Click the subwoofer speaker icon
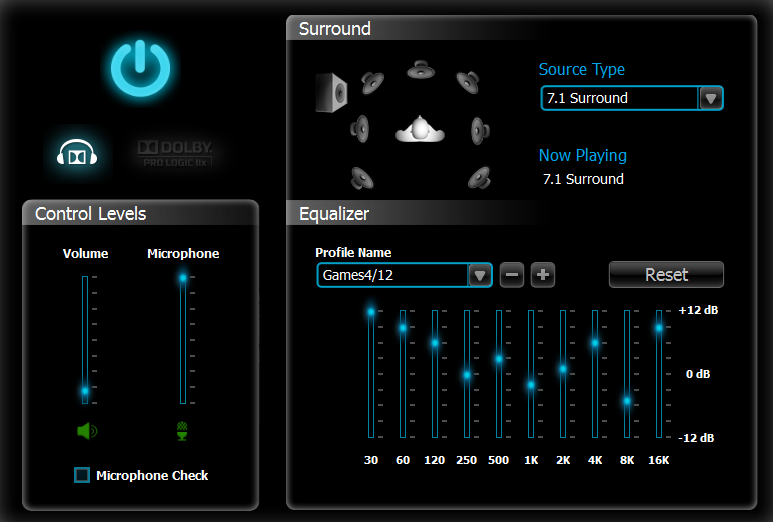The height and width of the screenshot is (522, 773). point(331,92)
